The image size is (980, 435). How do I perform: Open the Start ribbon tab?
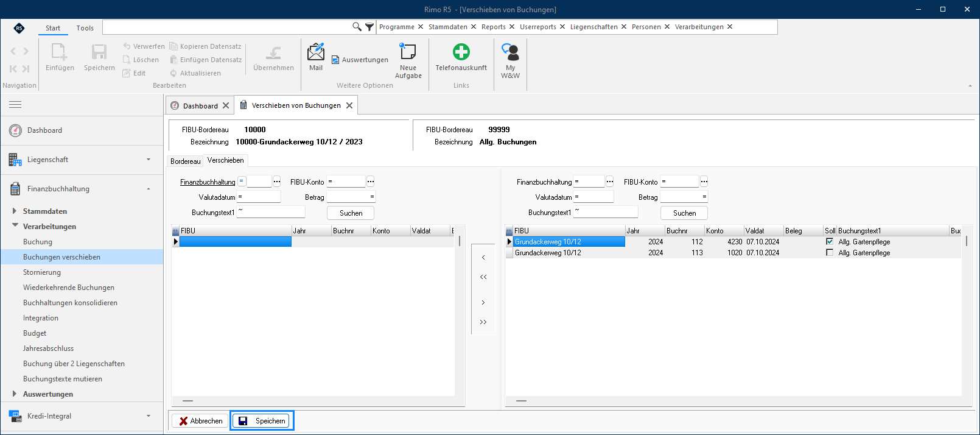coord(53,28)
